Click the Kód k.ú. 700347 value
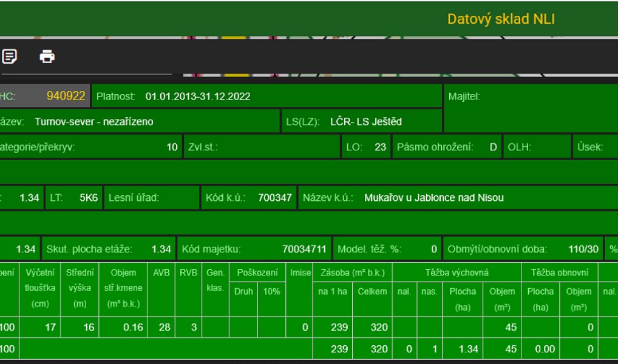The width and height of the screenshot is (618, 364). [x=275, y=197]
